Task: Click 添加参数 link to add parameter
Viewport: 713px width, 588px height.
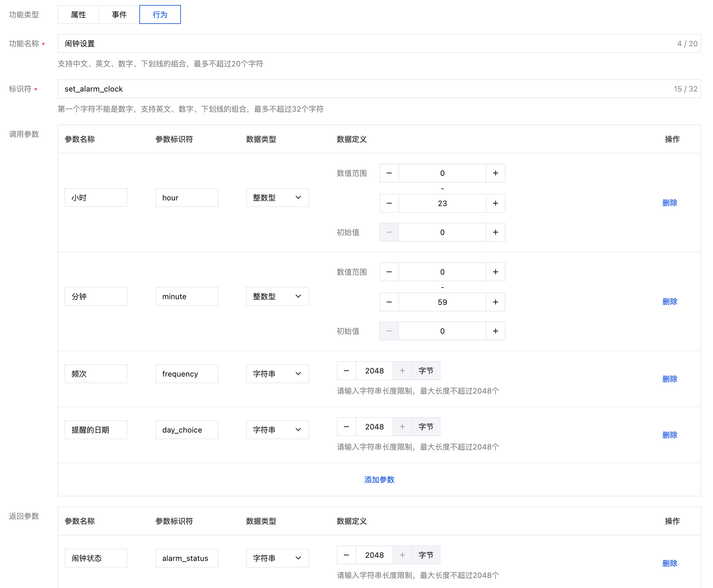Action: tap(379, 479)
